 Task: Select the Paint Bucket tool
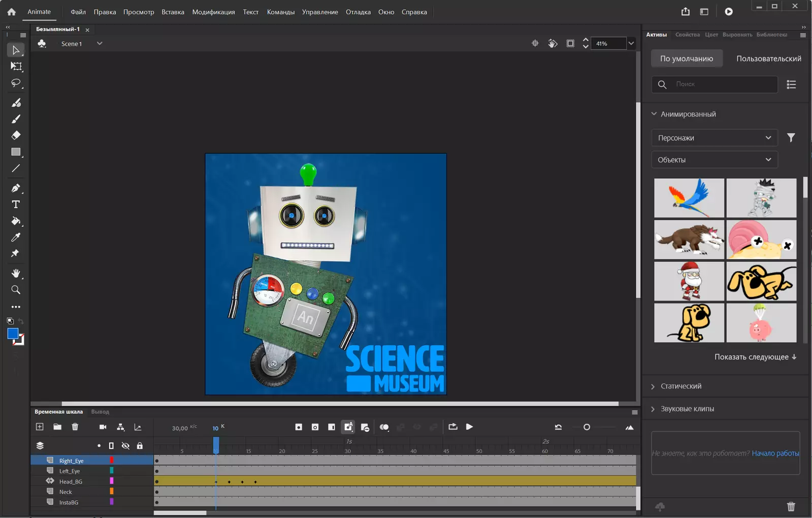[x=16, y=221]
